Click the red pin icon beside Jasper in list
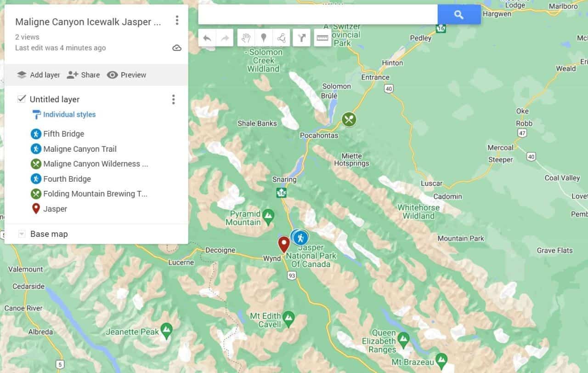 tap(36, 209)
